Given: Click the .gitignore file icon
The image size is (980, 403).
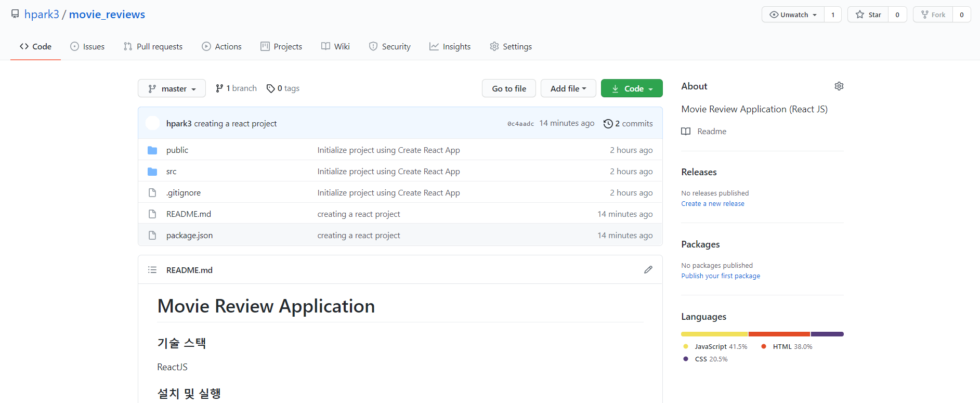Looking at the screenshot, I should (x=152, y=193).
